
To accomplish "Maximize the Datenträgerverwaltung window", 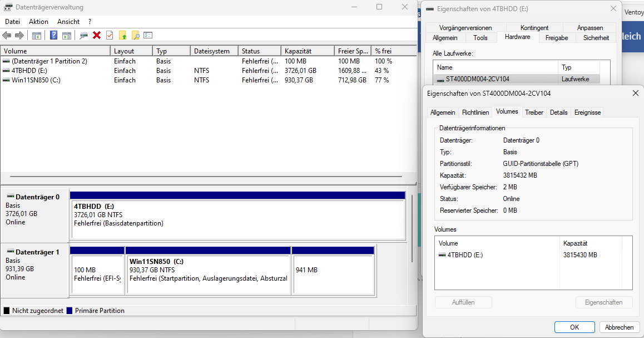I will pyautogui.click(x=379, y=7).
